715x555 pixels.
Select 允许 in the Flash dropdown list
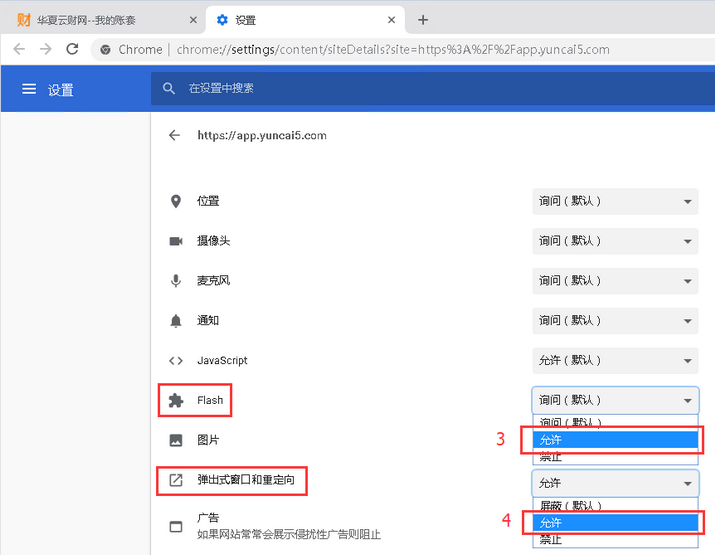[614, 439]
